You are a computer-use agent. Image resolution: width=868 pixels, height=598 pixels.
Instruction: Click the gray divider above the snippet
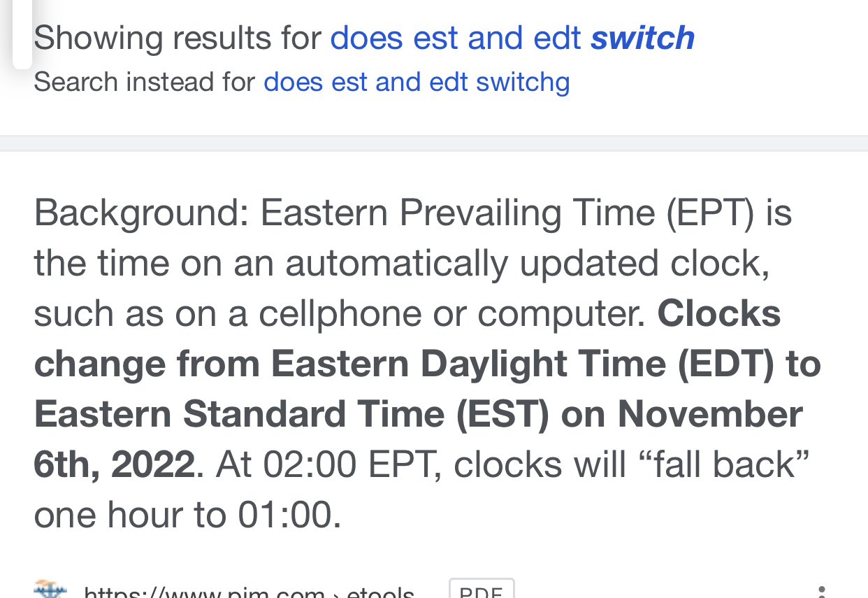click(434, 143)
